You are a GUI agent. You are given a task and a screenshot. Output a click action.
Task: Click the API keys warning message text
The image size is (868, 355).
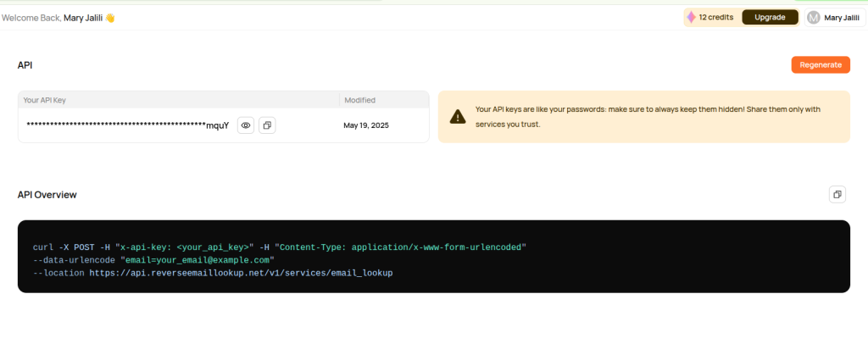coord(648,117)
